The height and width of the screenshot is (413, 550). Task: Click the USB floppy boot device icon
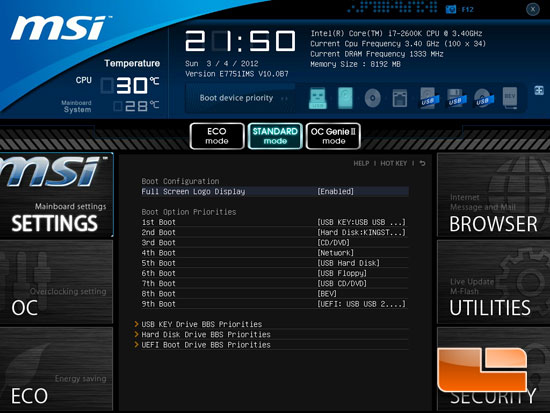pos(456,98)
